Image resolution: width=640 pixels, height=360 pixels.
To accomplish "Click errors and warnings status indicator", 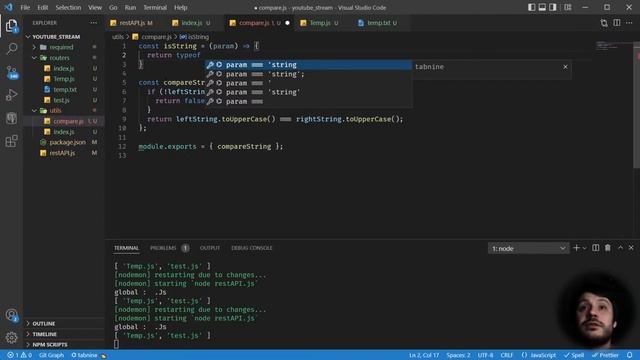I will [x=20, y=355].
